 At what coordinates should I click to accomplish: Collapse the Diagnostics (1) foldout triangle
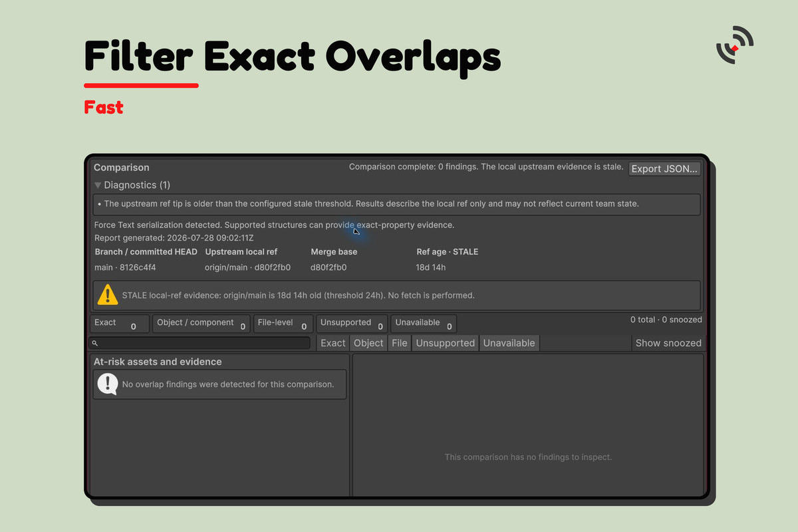98,186
